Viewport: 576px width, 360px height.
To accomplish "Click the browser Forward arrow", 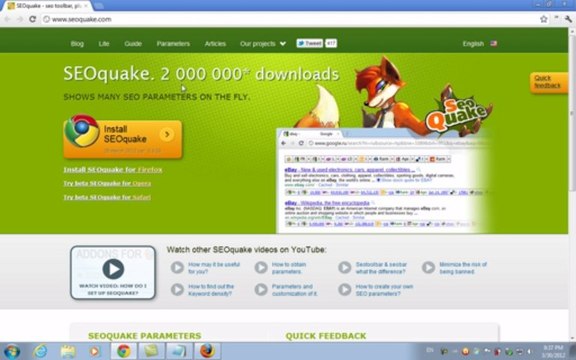I will click(x=20, y=19).
